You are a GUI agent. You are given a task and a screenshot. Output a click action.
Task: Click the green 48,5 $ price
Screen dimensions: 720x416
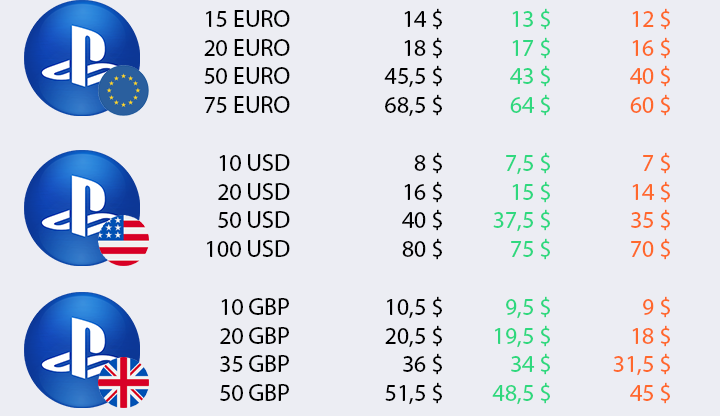click(522, 394)
